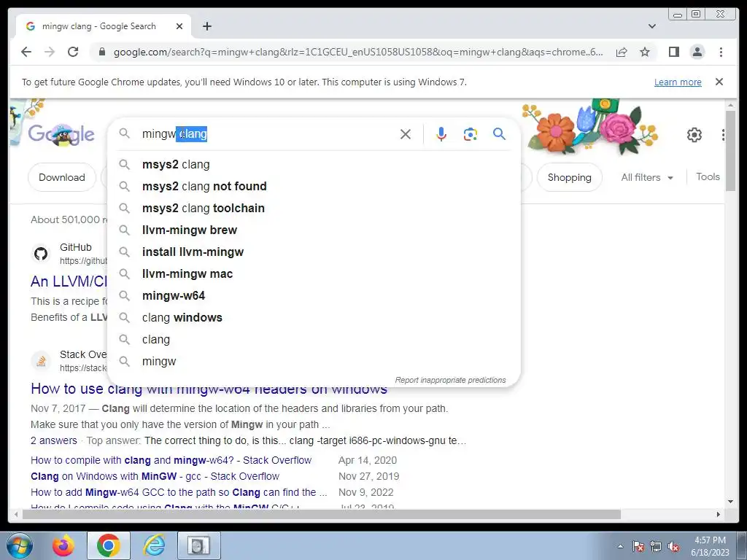Expand the tab search dropdown arrow
Screen dimensions: 747x560
[652, 26]
